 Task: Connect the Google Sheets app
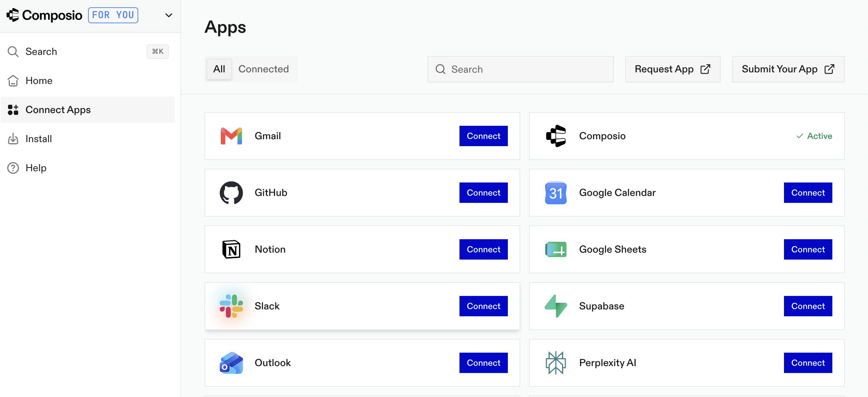point(808,249)
